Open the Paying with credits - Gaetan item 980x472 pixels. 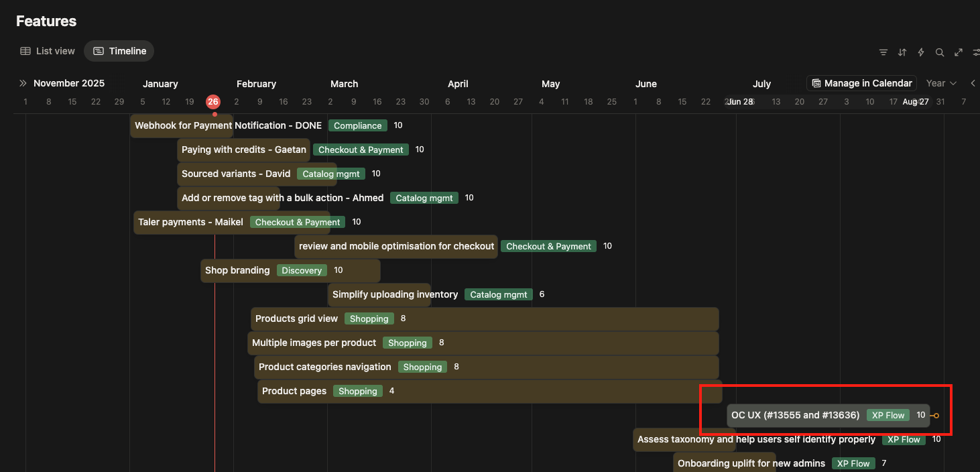(243, 150)
